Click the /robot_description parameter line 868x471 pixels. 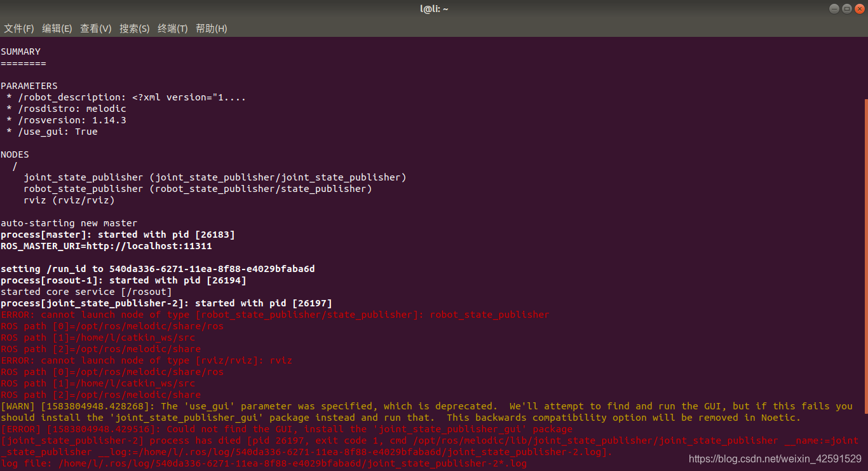pos(126,97)
